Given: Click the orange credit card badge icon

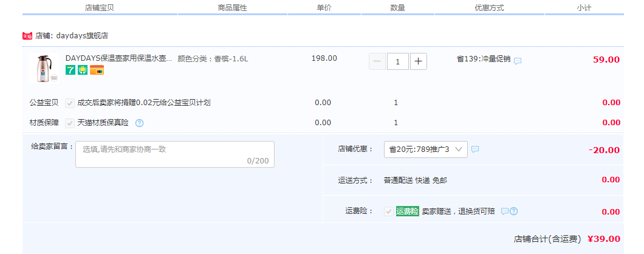Looking at the screenshot, I should point(97,70).
